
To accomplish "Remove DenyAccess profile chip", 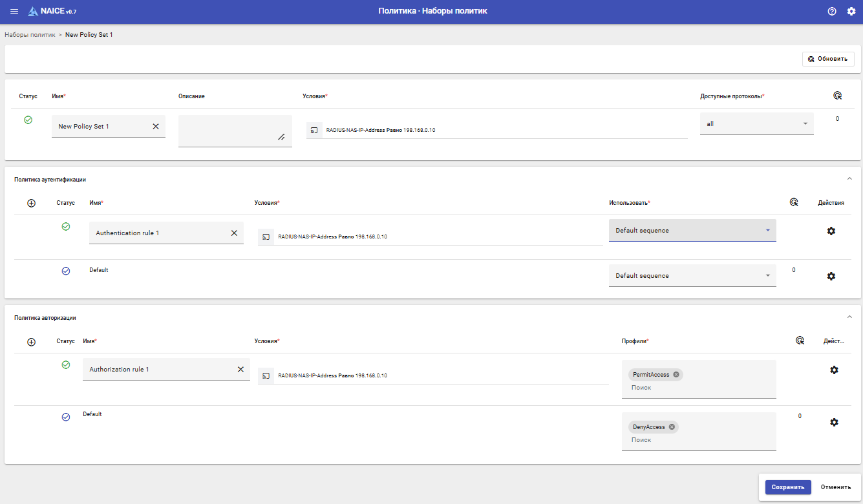I will coord(672,427).
